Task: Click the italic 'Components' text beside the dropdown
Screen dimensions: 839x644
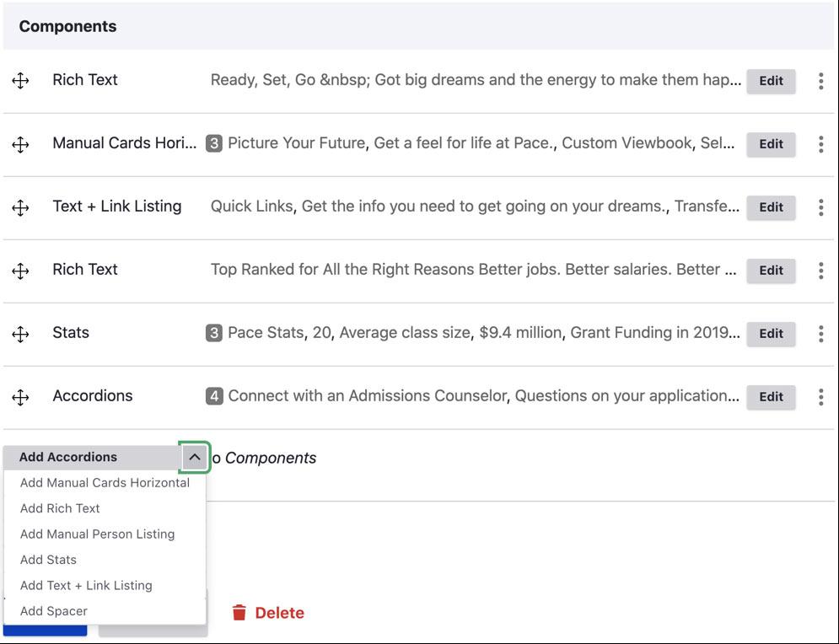Action: coord(270,459)
